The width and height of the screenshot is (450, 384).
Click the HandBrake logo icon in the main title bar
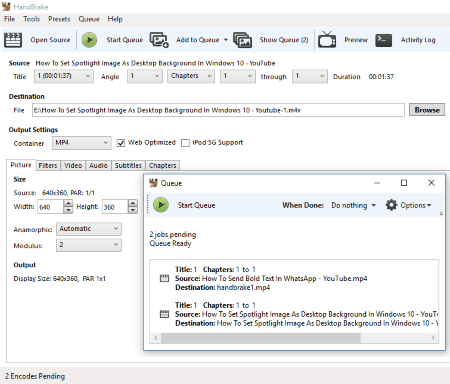(x=6, y=6)
